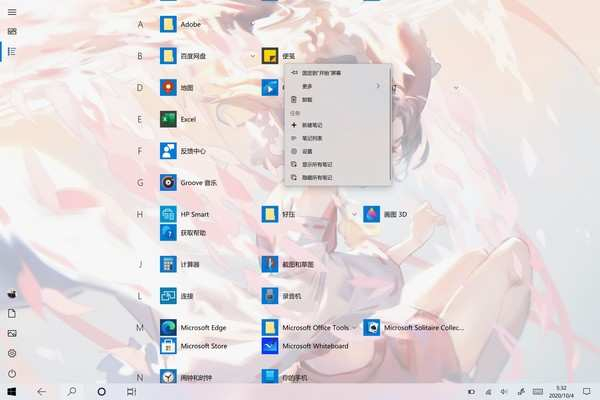Image resolution: width=600 pixels, height=400 pixels.
Task: Open the volume icon in system tray
Action: pos(504,392)
